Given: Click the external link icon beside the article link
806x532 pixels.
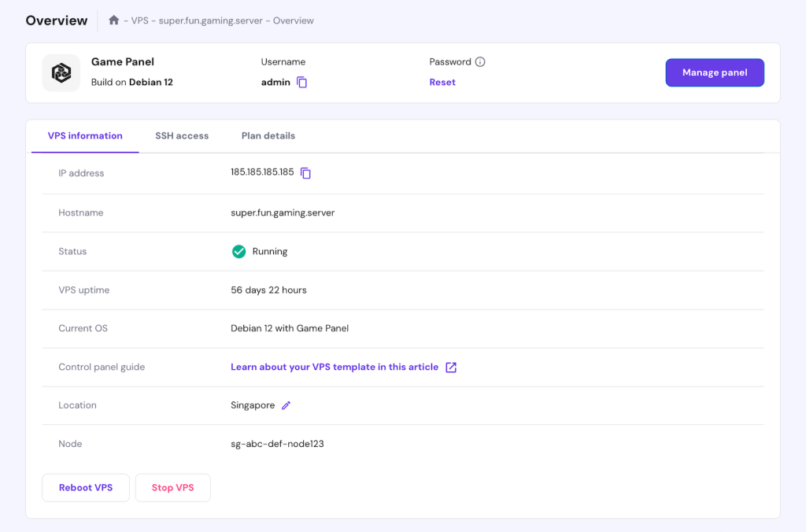Looking at the screenshot, I should point(449,367).
